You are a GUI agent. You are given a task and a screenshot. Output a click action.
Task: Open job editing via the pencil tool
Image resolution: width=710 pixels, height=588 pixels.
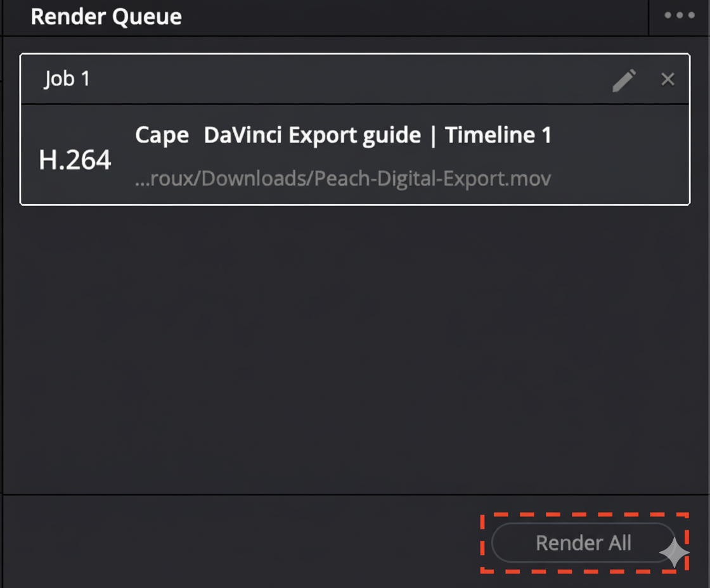[624, 79]
